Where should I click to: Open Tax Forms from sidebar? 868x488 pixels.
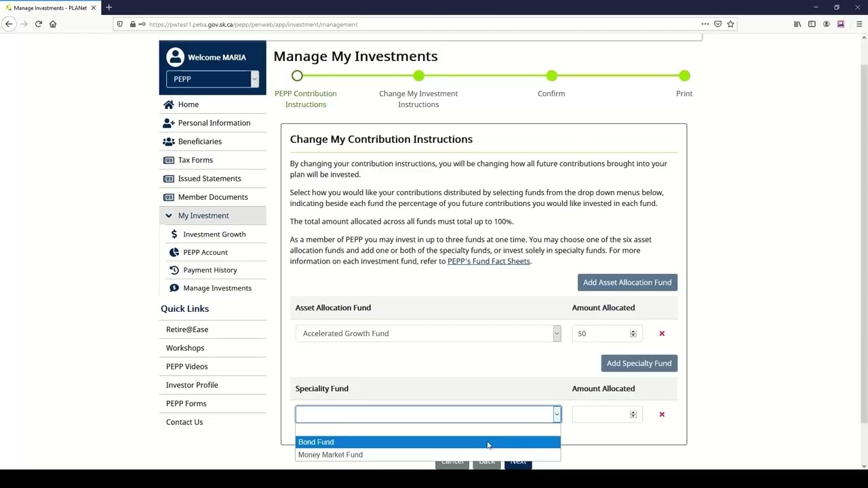[x=195, y=160]
